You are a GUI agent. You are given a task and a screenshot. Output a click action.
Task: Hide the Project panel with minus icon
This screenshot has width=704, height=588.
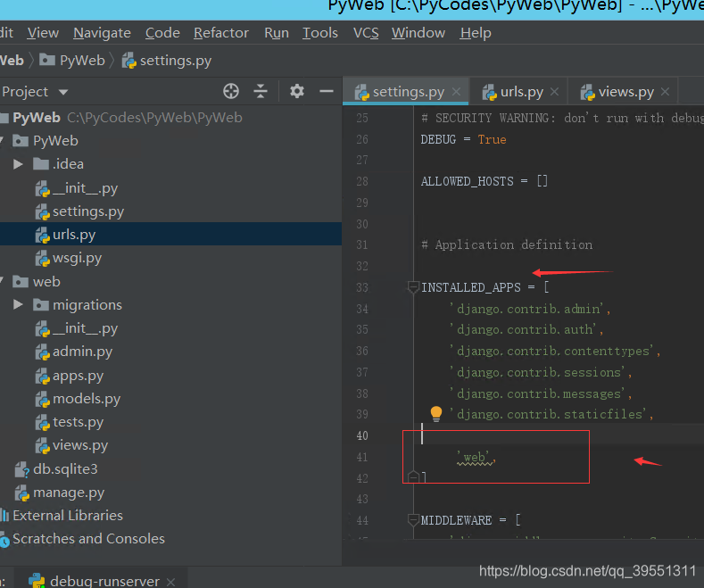(327, 91)
